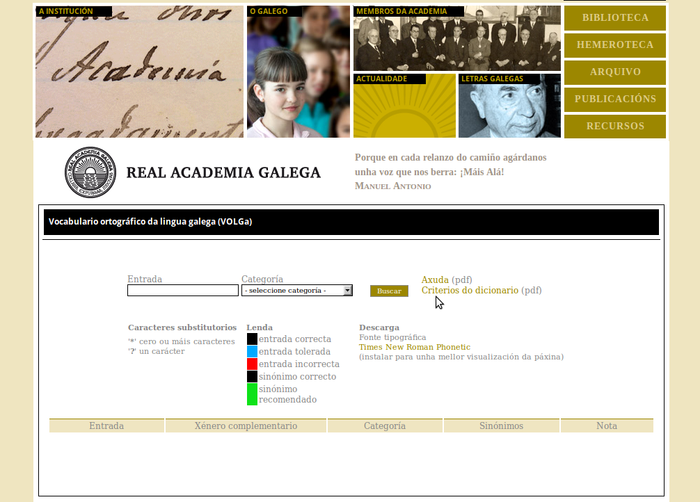
Task: Click the Buscar button
Action: point(389,291)
